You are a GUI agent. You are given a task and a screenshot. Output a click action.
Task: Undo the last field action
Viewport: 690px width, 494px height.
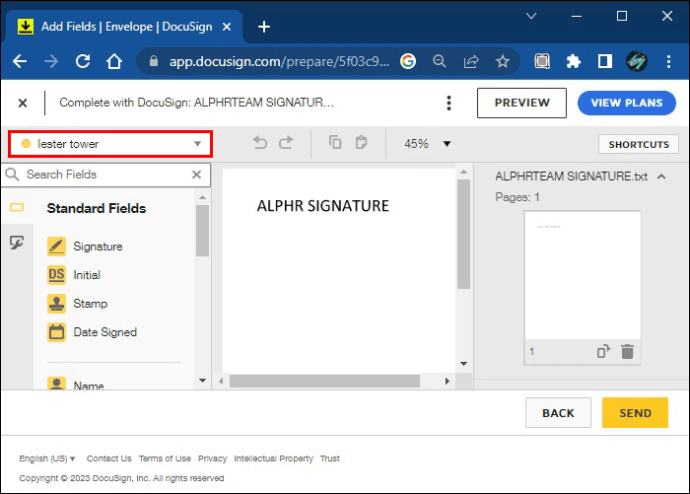click(x=260, y=143)
